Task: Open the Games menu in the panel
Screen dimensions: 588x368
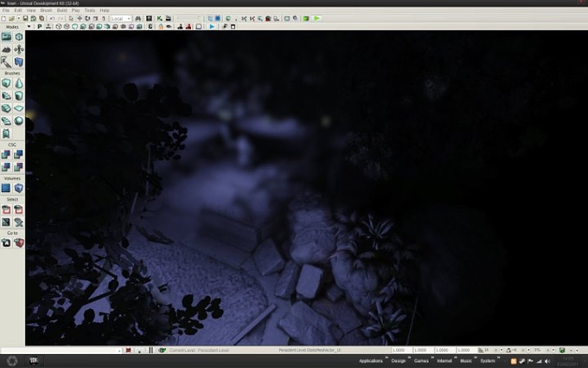Action: click(x=421, y=361)
